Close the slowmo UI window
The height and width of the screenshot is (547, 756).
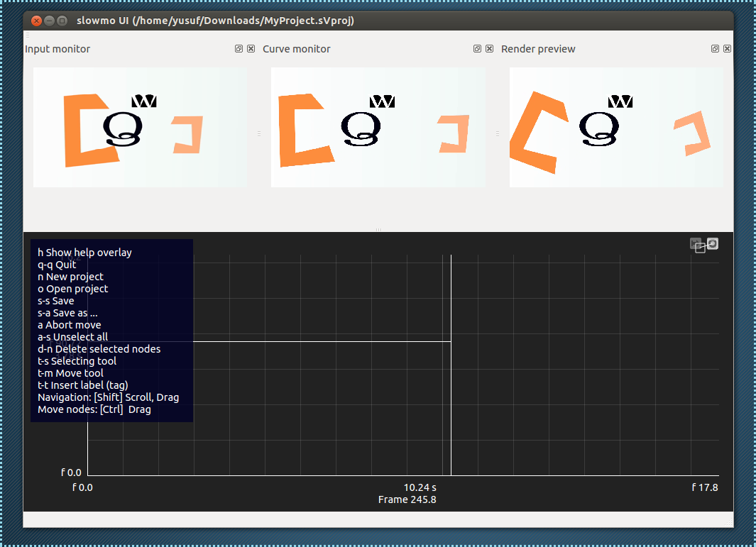pos(36,21)
